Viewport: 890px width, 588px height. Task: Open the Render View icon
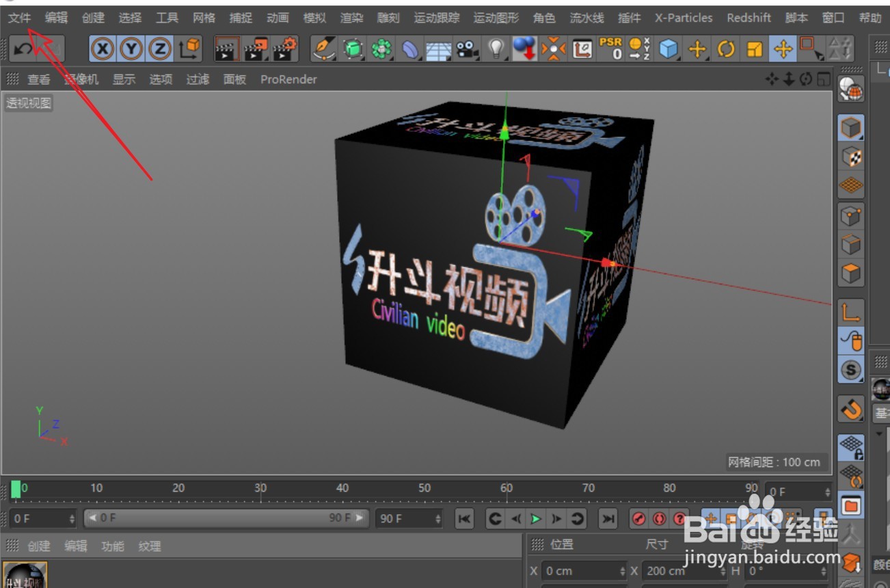coord(229,49)
